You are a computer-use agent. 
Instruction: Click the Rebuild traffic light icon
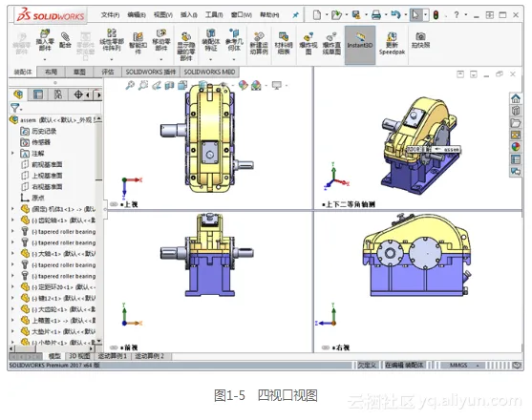[436, 15]
